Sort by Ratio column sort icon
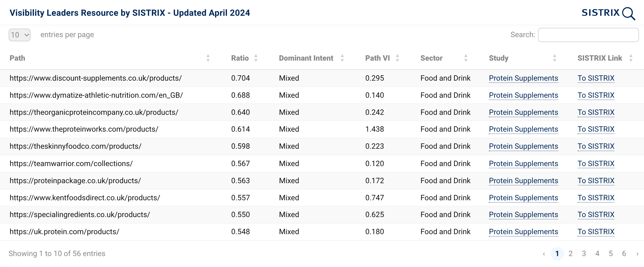The height and width of the screenshot is (267, 644). [x=256, y=58]
